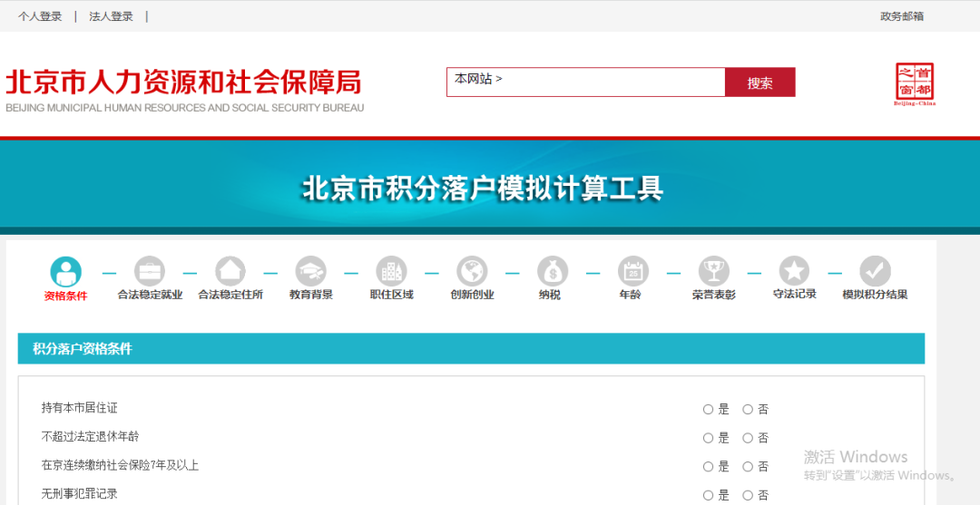Screen dimensions: 980x505
Task: Click the 纳税 money bag icon
Action: [x=553, y=271]
